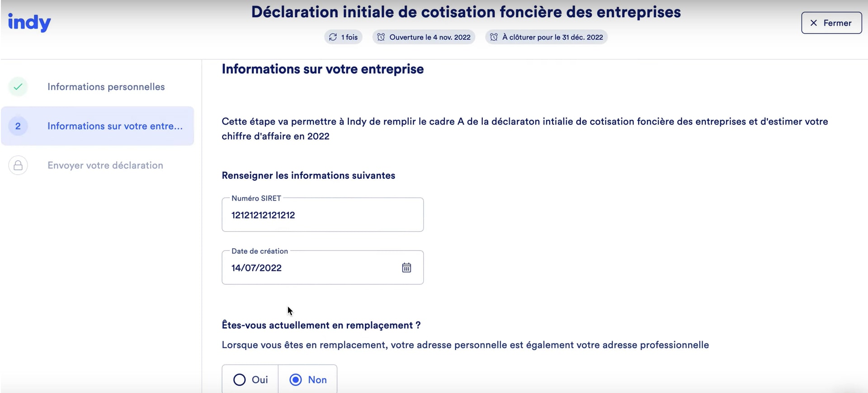Click into the Numéro SIRET field
Viewport: 868px width, 393px height.
tap(322, 215)
